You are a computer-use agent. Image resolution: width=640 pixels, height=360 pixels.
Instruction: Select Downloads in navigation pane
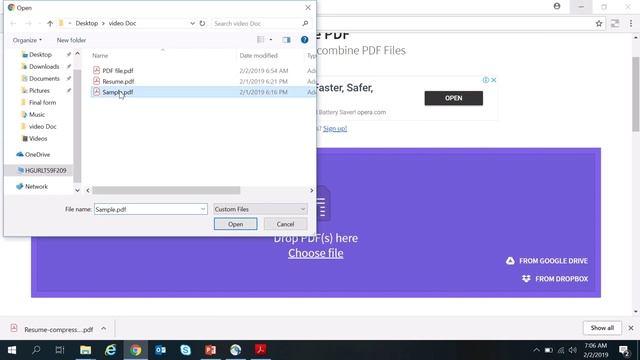pyautogui.click(x=44, y=67)
